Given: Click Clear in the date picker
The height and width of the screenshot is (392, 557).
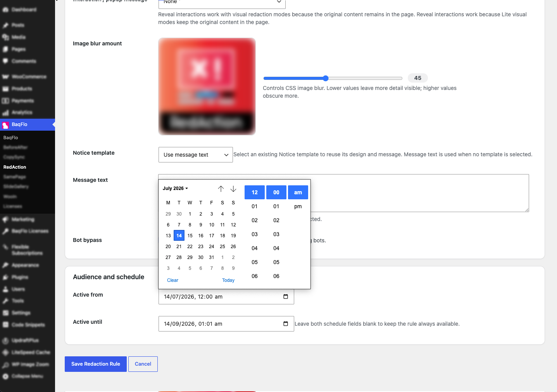Looking at the screenshot, I should point(172,280).
